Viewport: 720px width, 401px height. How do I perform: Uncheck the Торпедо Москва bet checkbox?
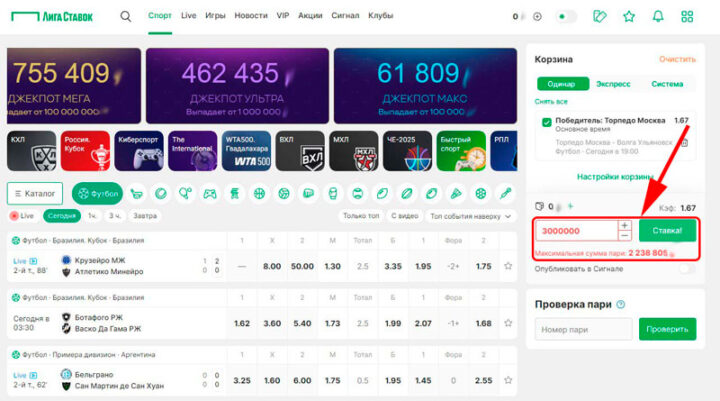tap(546, 122)
